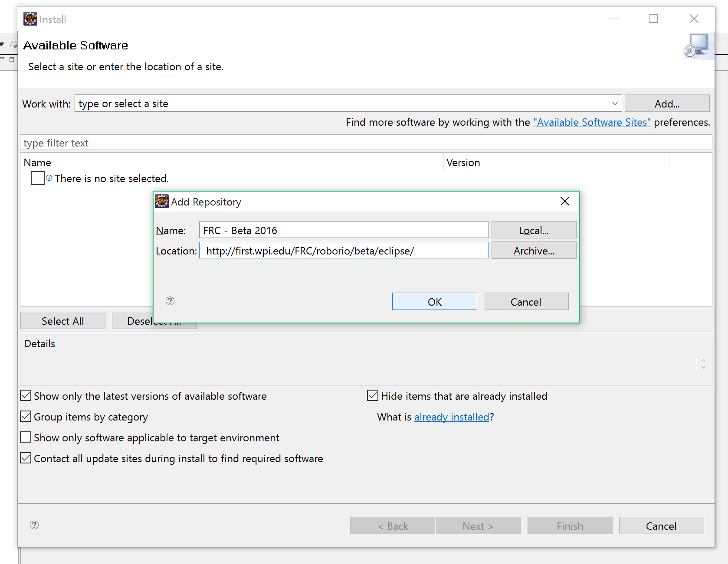The width and height of the screenshot is (728, 564).
Task: Click the help icon at wizard bottom left
Action: 34,525
